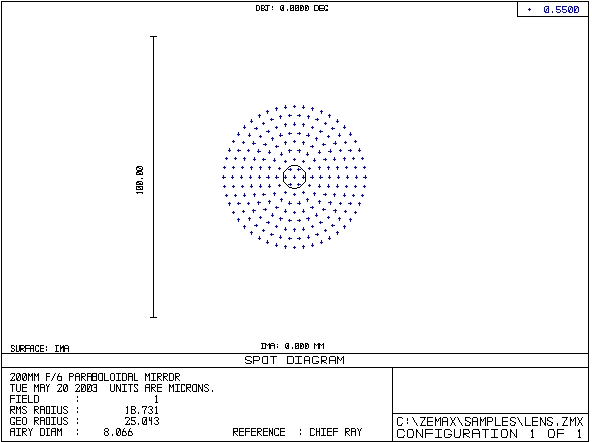This screenshot has height=442, width=592.
Task: Click the IMA: 0.000 MM label
Action: point(292,346)
